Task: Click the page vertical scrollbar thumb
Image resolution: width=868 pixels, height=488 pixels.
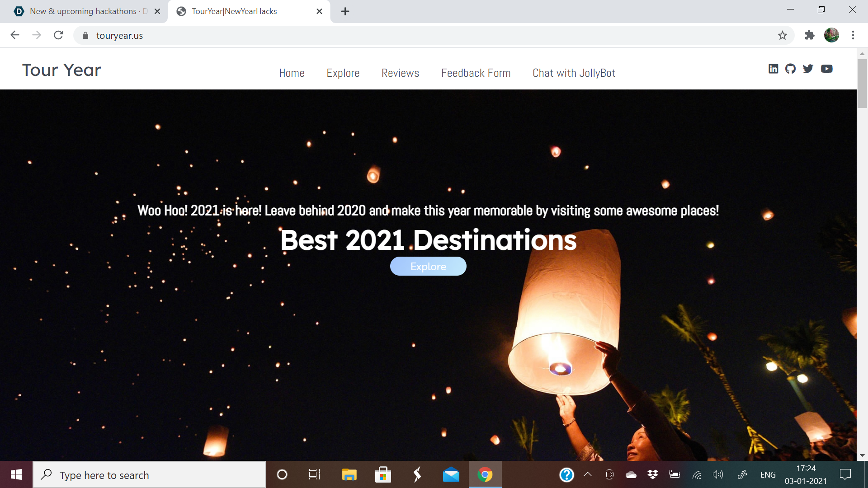Action: coord(862,84)
